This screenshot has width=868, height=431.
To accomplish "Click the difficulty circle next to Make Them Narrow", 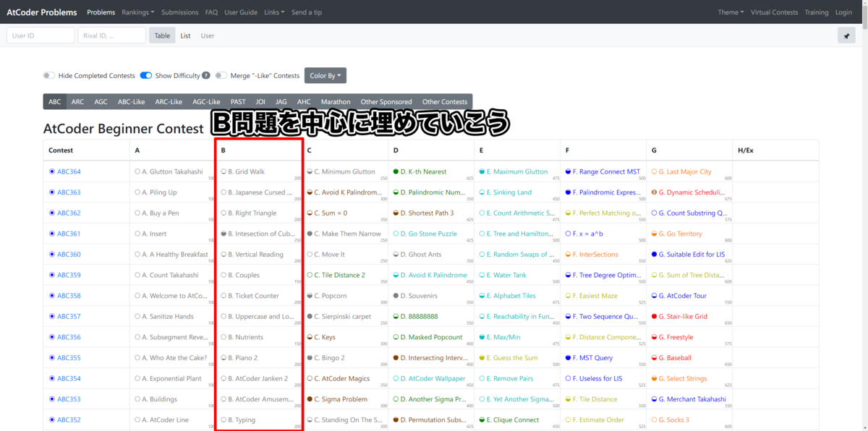I will pyautogui.click(x=310, y=234).
